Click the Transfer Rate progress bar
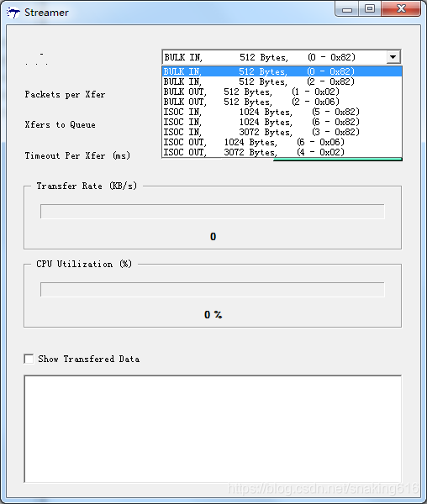Screen dimensions: 427x504 (x=212, y=212)
